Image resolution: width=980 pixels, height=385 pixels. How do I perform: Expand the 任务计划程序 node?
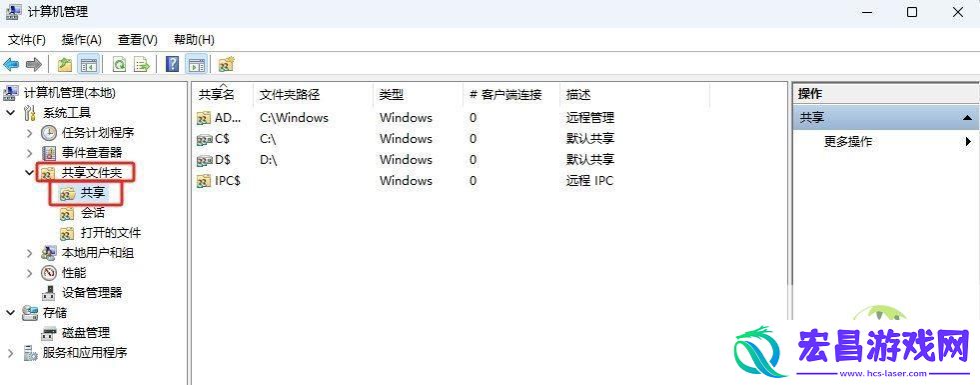point(29,133)
